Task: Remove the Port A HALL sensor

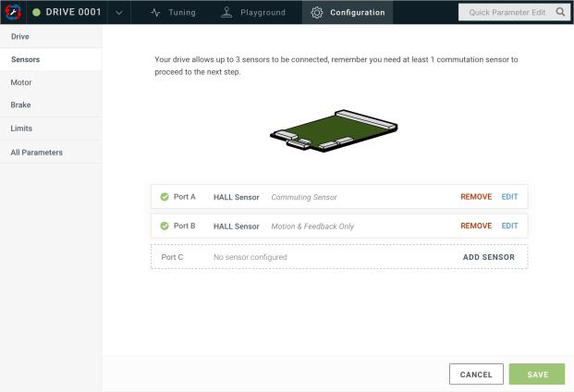Action: [476, 197]
